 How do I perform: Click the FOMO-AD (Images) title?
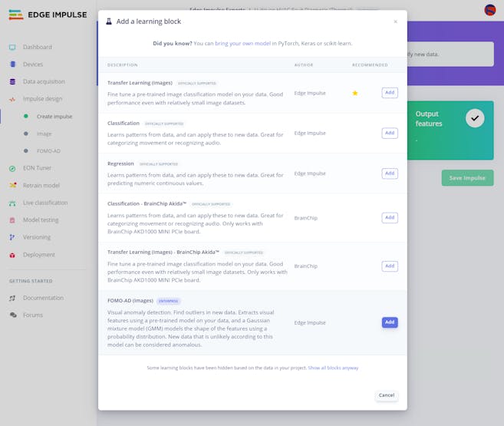click(x=130, y=301)
